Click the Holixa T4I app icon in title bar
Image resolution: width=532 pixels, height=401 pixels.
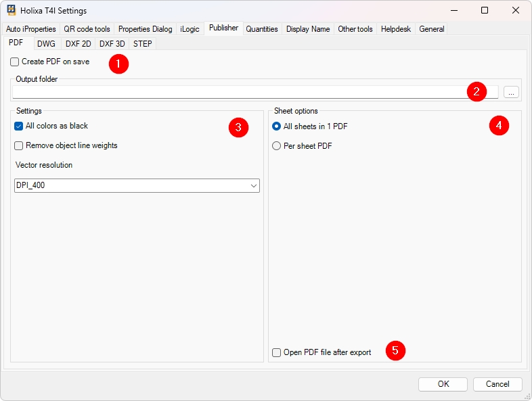click(12, 11)
